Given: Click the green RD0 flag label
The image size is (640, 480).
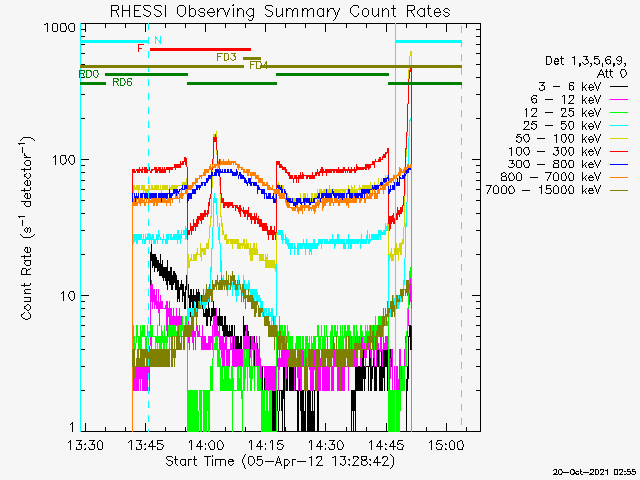Looking at the screenshot, I should pyautogui.click(x=89, y=74).
